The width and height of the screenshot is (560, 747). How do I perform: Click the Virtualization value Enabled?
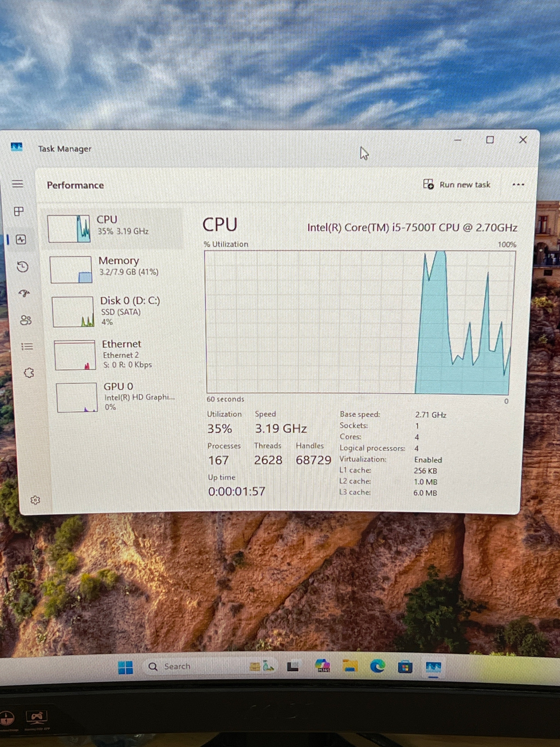[x=428, y=460]
